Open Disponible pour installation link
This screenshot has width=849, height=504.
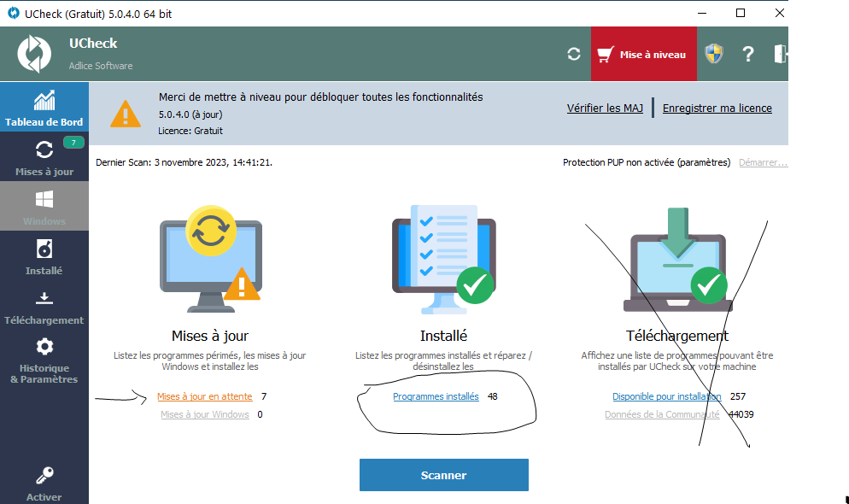coord(666,396)
